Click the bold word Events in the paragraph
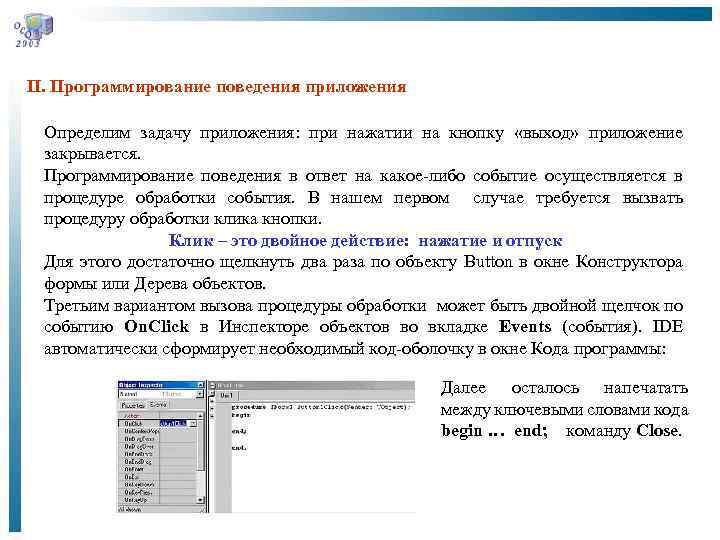The height and width of the screenshot is (540, 720). tap(525, 326)
